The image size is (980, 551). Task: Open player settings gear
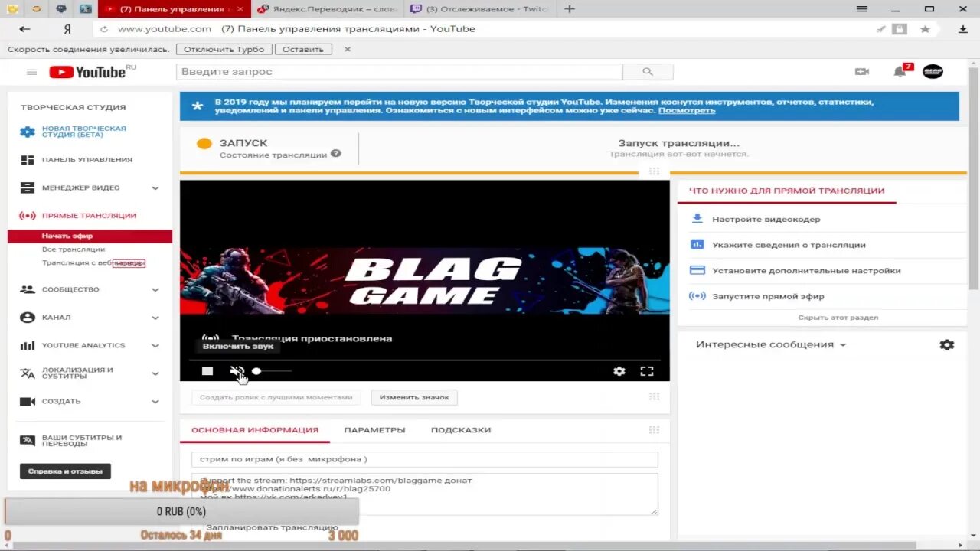coord(619,371)
